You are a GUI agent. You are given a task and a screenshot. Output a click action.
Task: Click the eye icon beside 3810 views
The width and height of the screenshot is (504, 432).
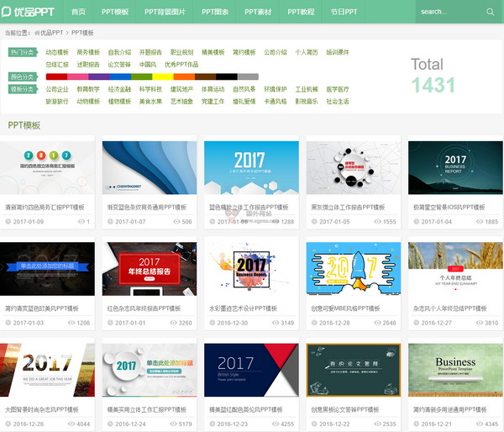(x=480, y=323)
